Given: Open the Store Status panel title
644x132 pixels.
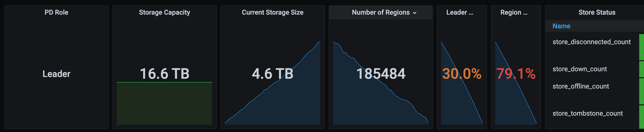Looking at the screenshot, I should 597,12.
